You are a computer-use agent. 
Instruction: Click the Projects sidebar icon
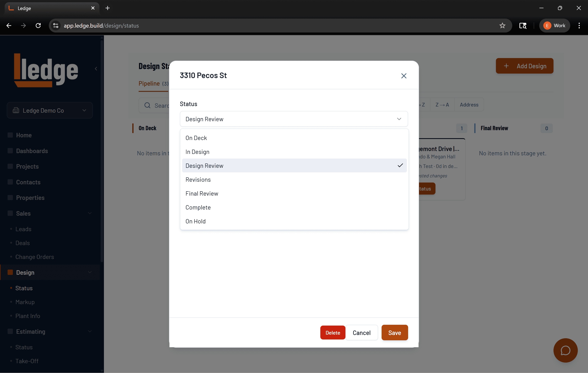pos(10,166)
